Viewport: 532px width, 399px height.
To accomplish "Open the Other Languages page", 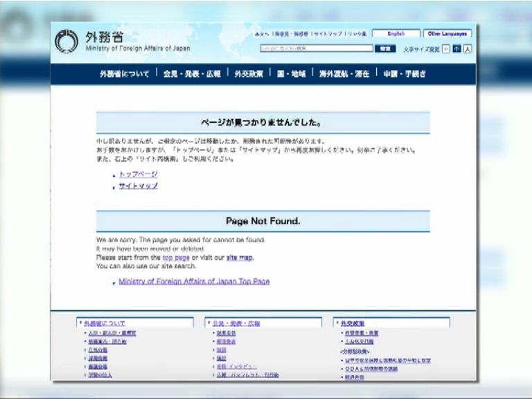I will click(x=448, y=33).
